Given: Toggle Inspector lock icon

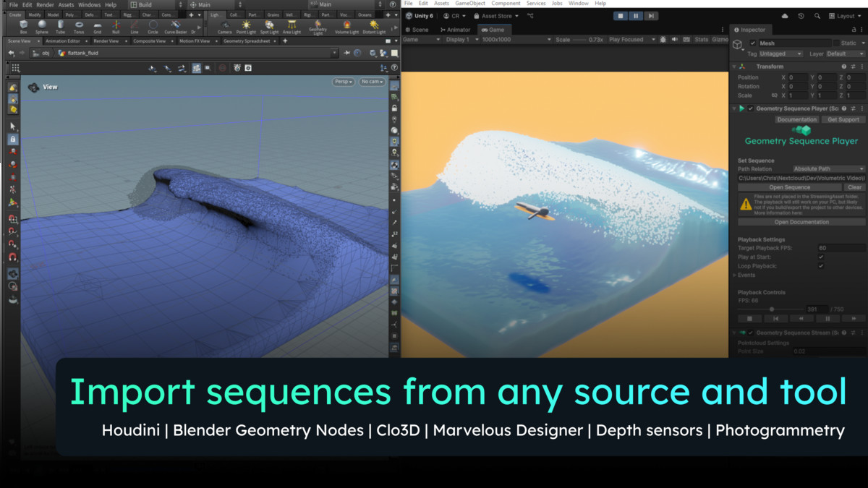Looking at the screenshot, I should point(854,30).
